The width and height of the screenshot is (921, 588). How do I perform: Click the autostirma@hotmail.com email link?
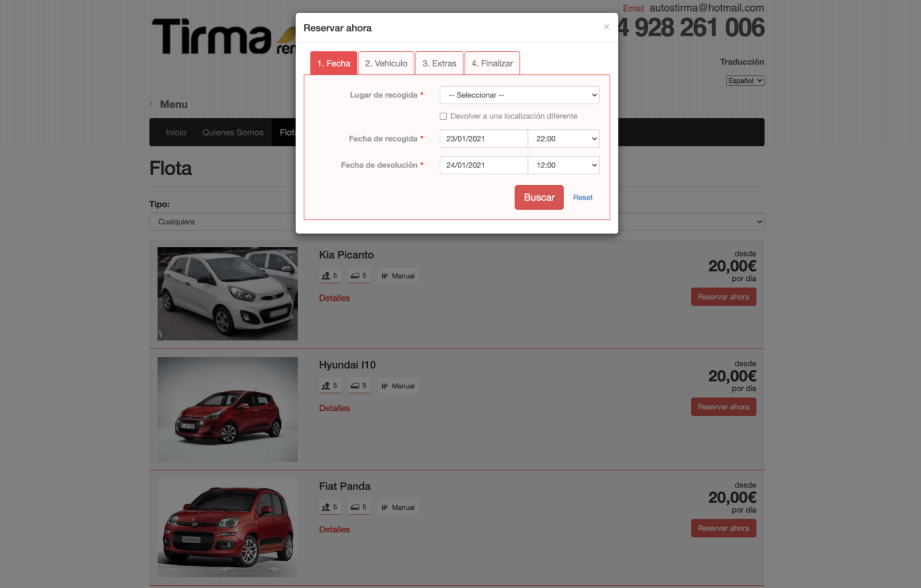[x=706, y=8]
